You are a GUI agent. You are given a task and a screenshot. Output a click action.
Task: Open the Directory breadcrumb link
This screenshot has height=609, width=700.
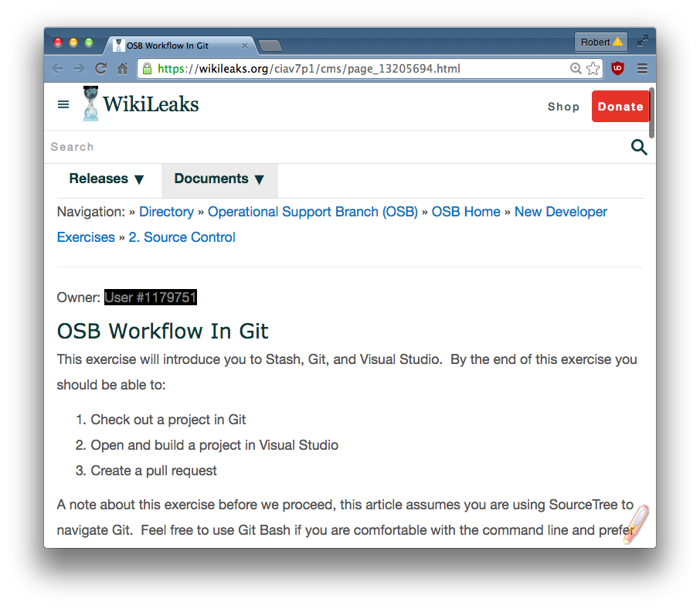[167, 212]
